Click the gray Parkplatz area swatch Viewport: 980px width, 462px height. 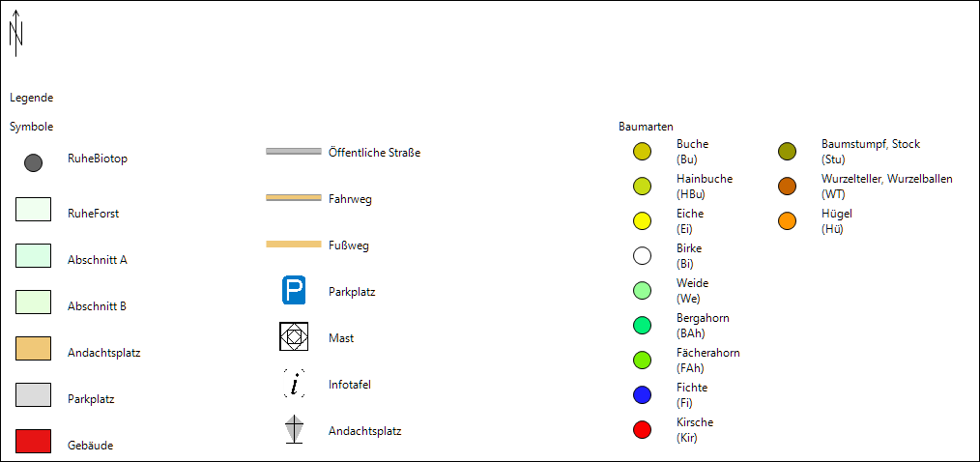pyautogui.click(x=33, y=394)
